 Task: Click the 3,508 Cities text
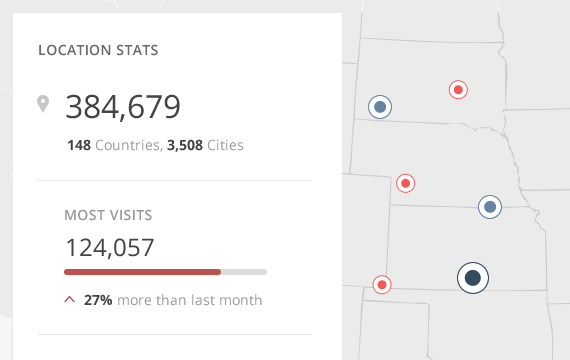tap(205, 145)
